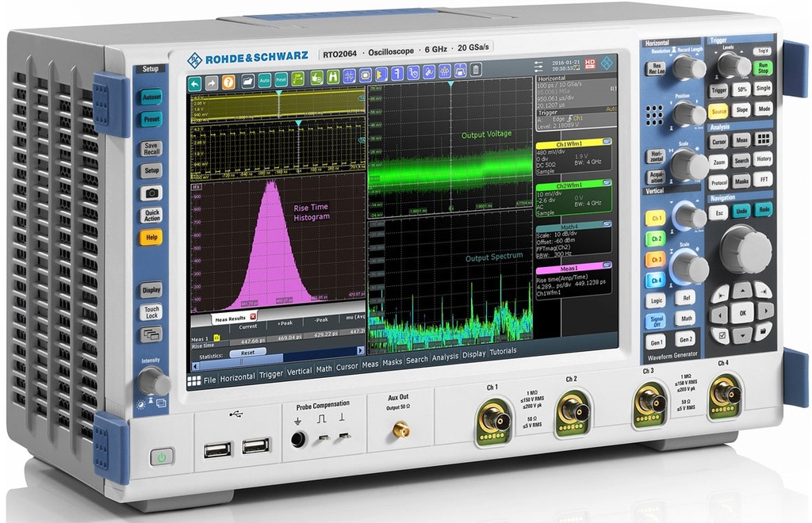Click Reset button next to Statistics
Screen dimensions: 812x523
click(x=247, y=353)
